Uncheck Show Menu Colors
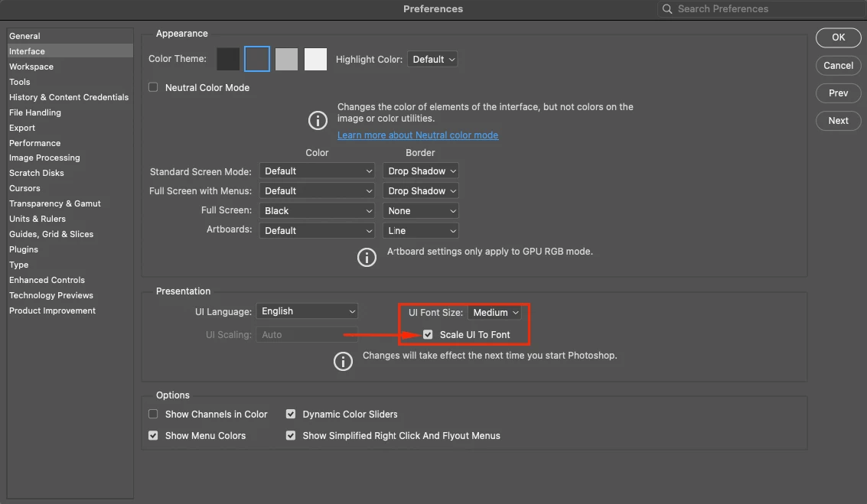The width and height of the screenshot is (867, 504). click(153, 435)
